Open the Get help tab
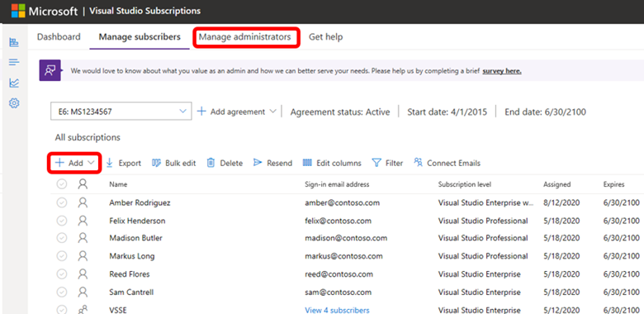This screenshot has width=644, height=314. (x=325, y=37)
